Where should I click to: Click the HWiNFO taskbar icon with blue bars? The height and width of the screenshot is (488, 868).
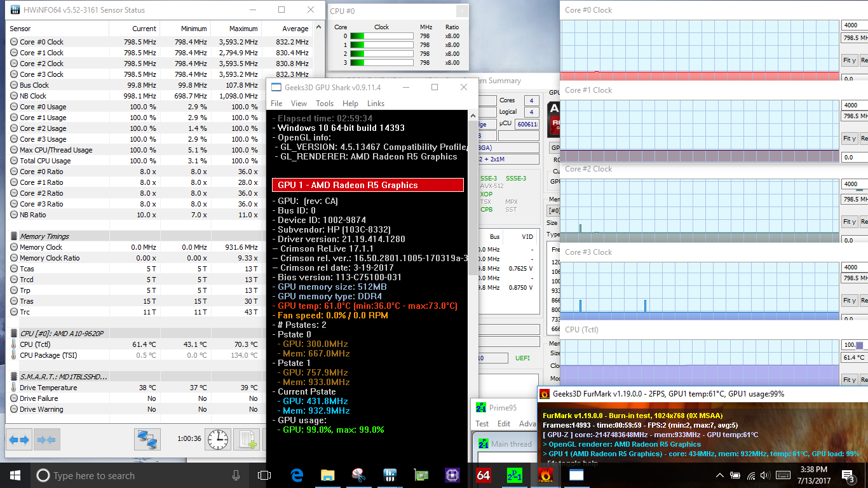(x=390, y=475)
